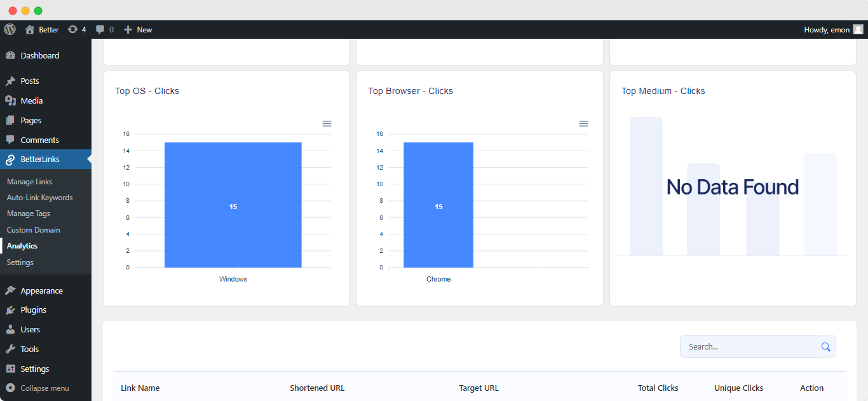
Task: Click inside the Search input field
Action: pyautogui.click(x=743, y=346)
